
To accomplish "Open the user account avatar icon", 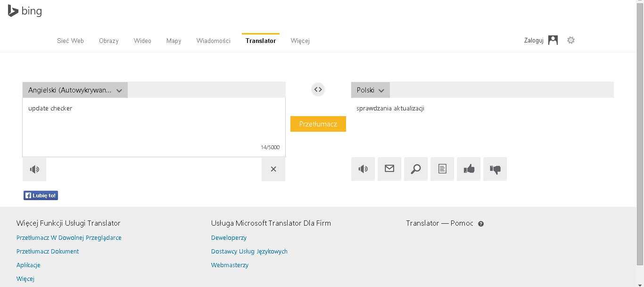I will tap(553, 40).
